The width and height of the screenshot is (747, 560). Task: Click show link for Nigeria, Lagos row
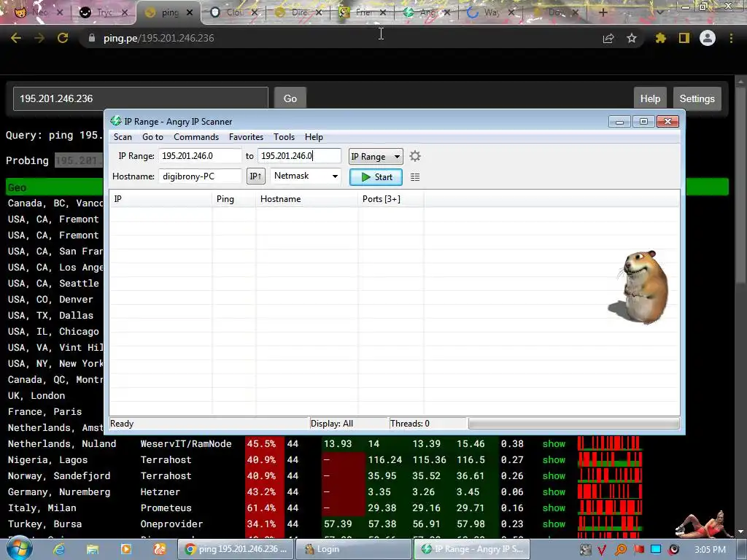tap(554, 460)
